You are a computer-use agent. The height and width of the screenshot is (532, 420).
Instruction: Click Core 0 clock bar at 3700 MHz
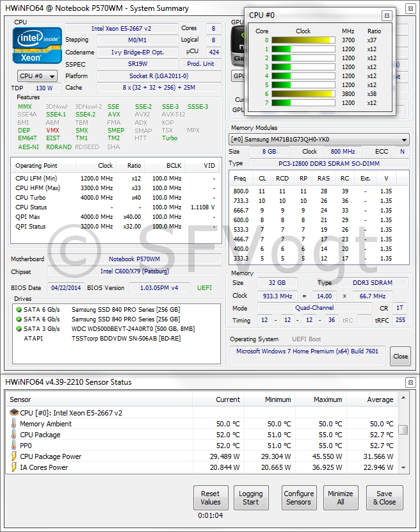click(303, 40)
